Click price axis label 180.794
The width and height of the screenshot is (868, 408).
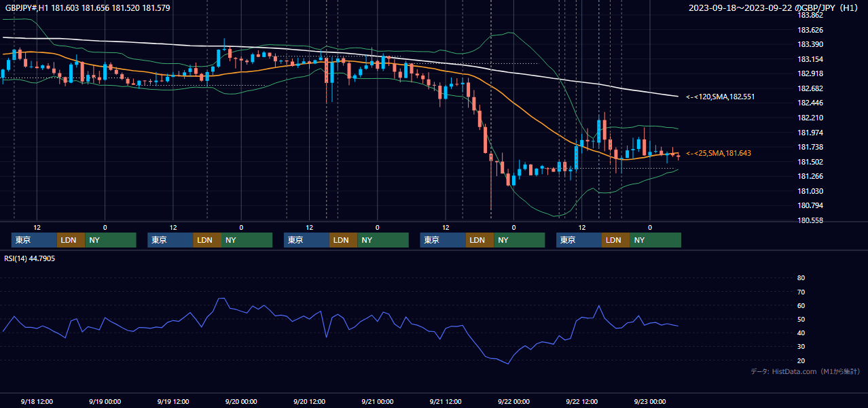click(x=810, y=205)
